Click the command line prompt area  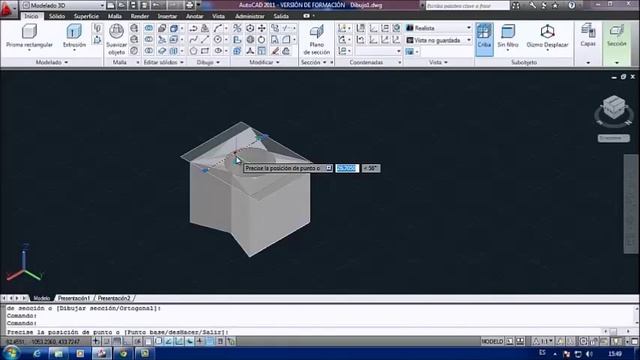302,332
